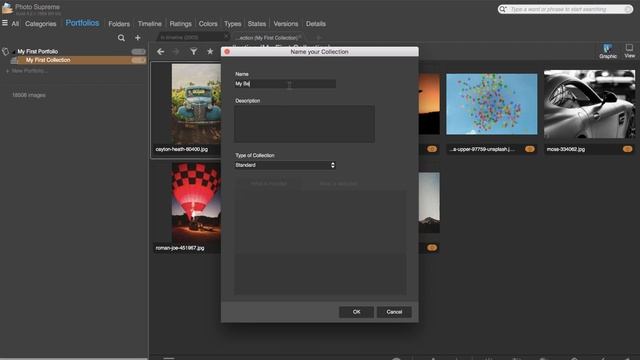Switch to the Details tab
Screen dimensions: 640x360
[316, 24]
